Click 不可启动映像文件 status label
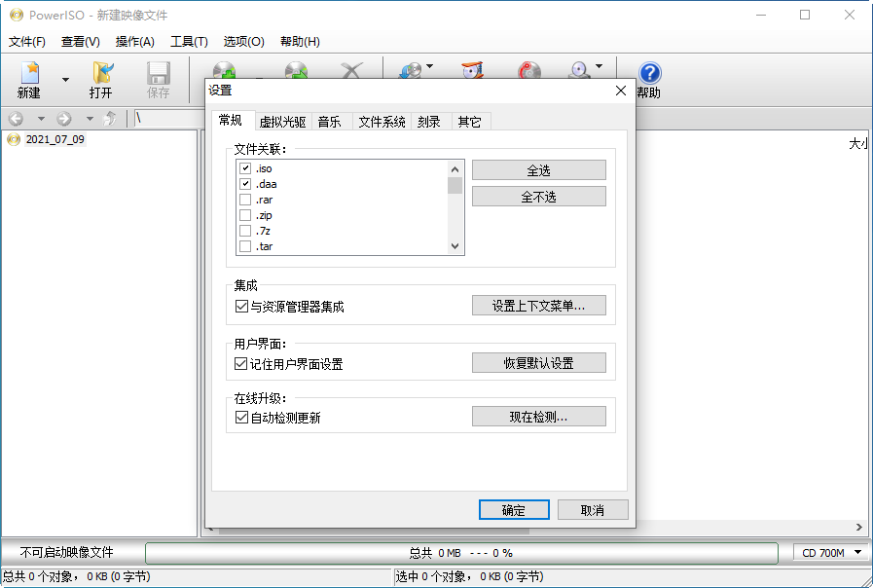This screenshot has width=873, height=588. (x=67, y=552)
